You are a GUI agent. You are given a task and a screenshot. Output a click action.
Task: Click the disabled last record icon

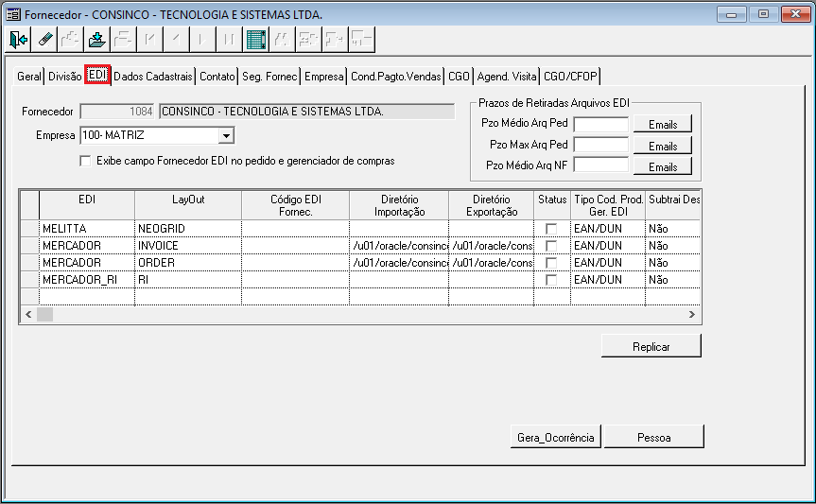pos(229,39)
